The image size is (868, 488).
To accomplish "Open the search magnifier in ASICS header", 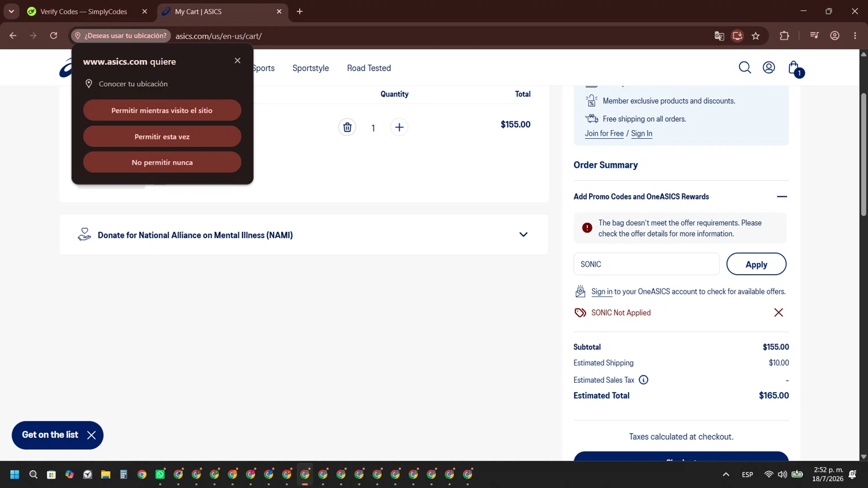I will click(745, 68).
